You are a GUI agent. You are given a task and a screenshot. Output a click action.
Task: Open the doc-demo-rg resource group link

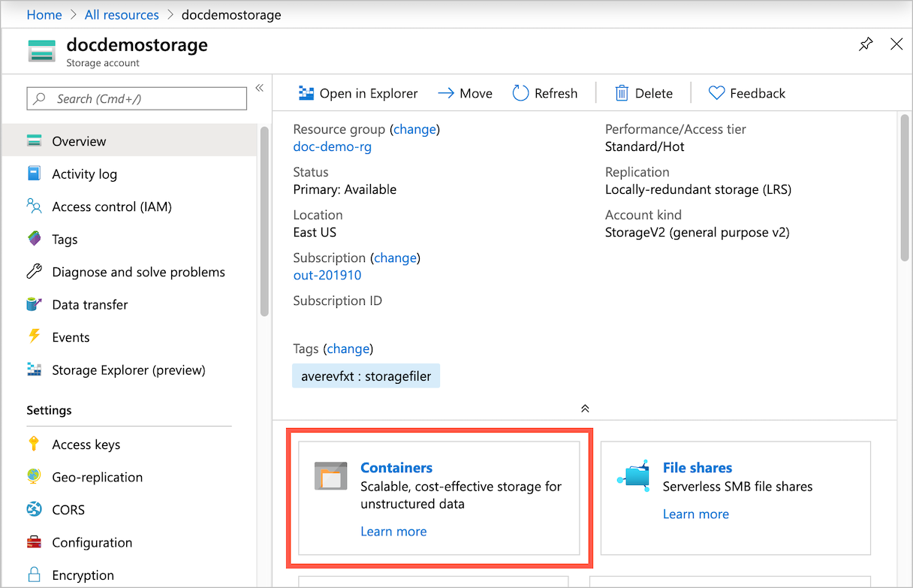pyautogui.click(x=332, y=146)
